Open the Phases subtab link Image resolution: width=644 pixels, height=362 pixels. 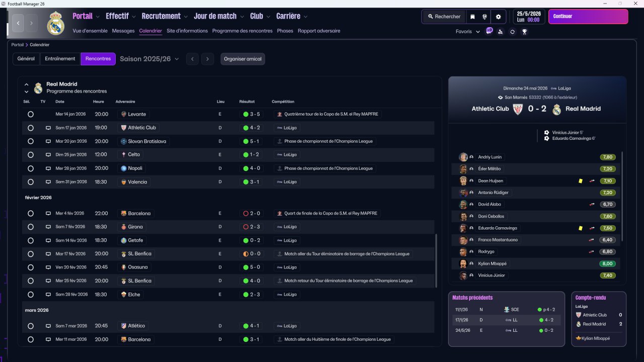285,31
